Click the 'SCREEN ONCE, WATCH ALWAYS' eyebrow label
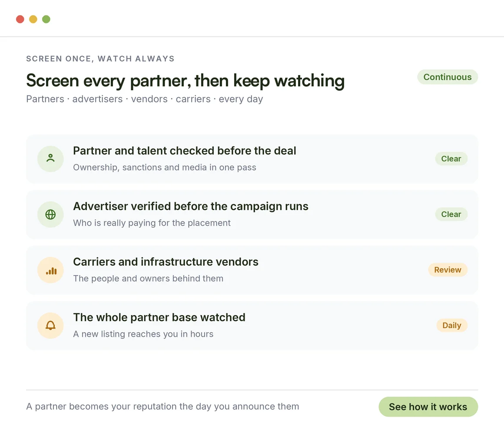 pos(100,59)
